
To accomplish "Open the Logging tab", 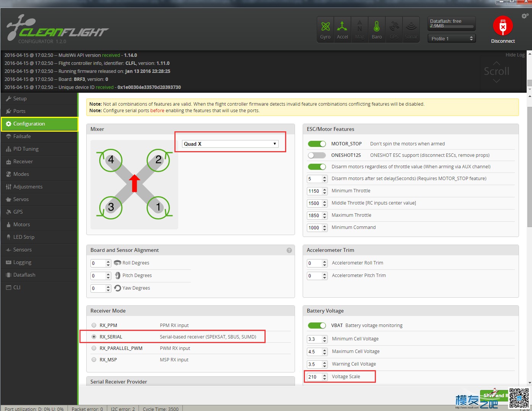I will [39, 262].
